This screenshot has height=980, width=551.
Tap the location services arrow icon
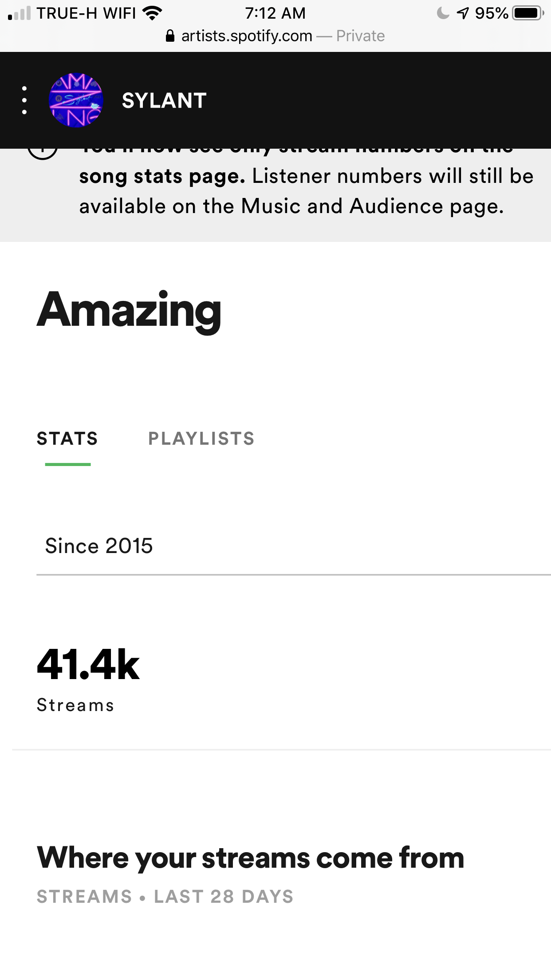(463, 13)
